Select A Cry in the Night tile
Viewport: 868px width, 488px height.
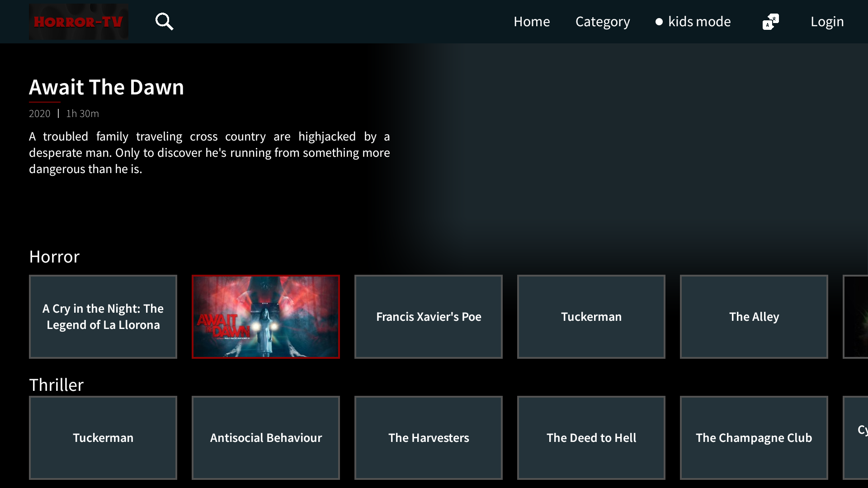103,316
